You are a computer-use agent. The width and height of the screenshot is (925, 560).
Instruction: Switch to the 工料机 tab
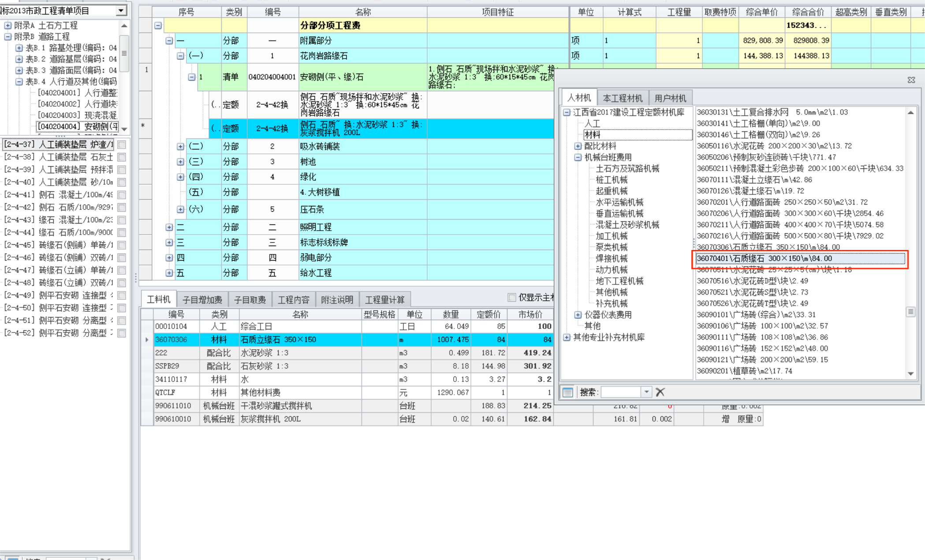click(158, 300)
